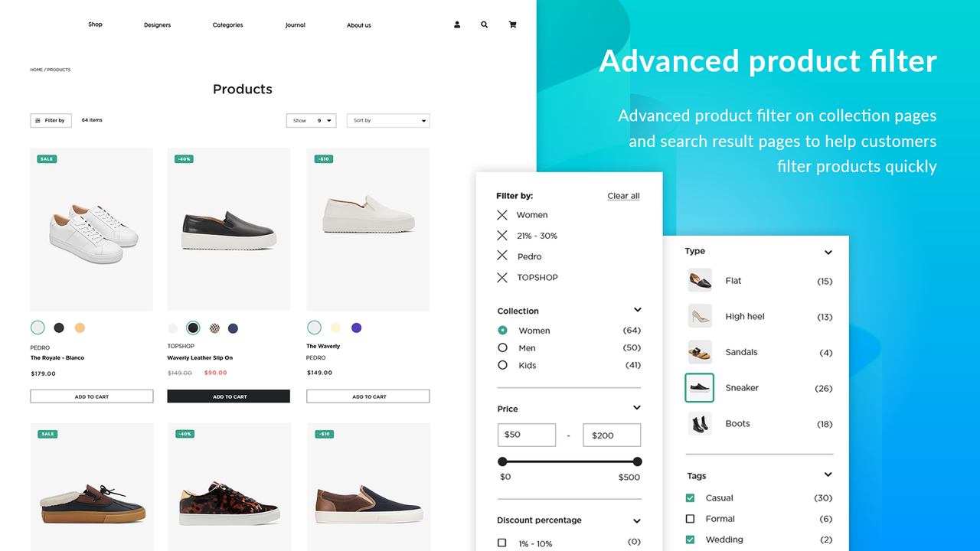Viewport: 980px width, 551px height.
Task: Open the brown fur-lined boat shoe image
Action: tap(92, 487)
